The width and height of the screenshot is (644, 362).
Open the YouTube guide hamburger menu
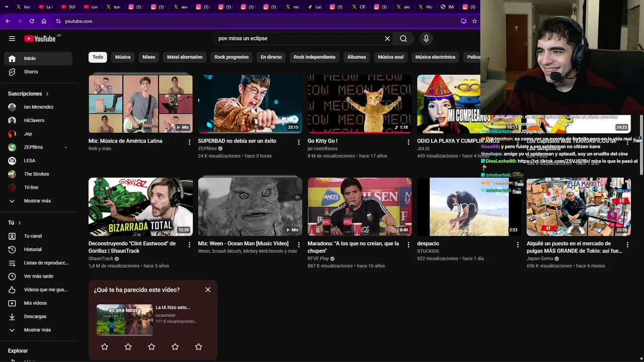12,39
